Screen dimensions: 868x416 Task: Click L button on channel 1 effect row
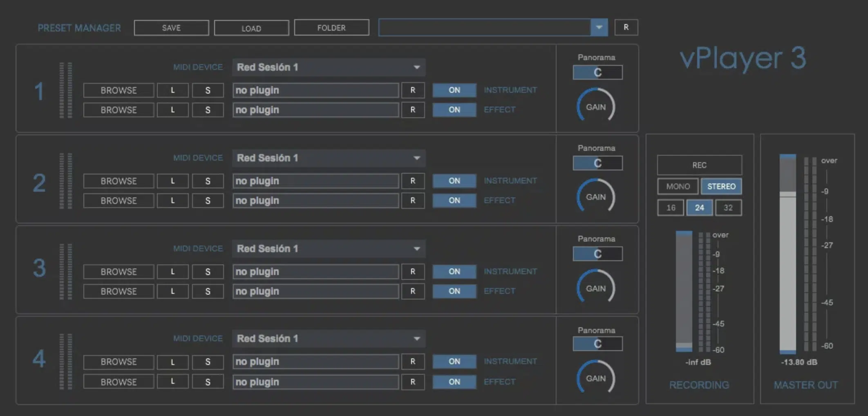click(173, 110)
